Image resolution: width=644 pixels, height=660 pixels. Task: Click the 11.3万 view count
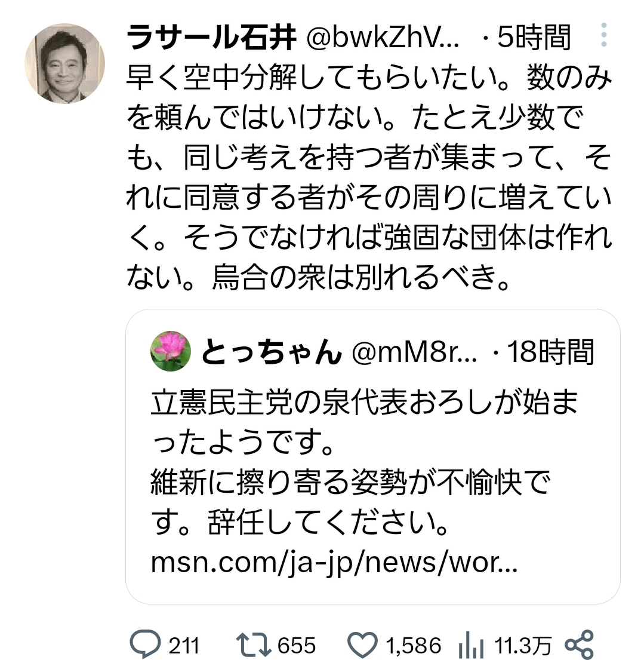tap(523, 645)
